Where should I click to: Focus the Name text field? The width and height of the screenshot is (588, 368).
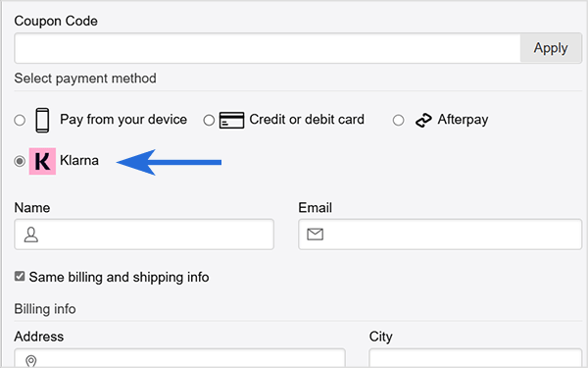click(x=144, y=235)
